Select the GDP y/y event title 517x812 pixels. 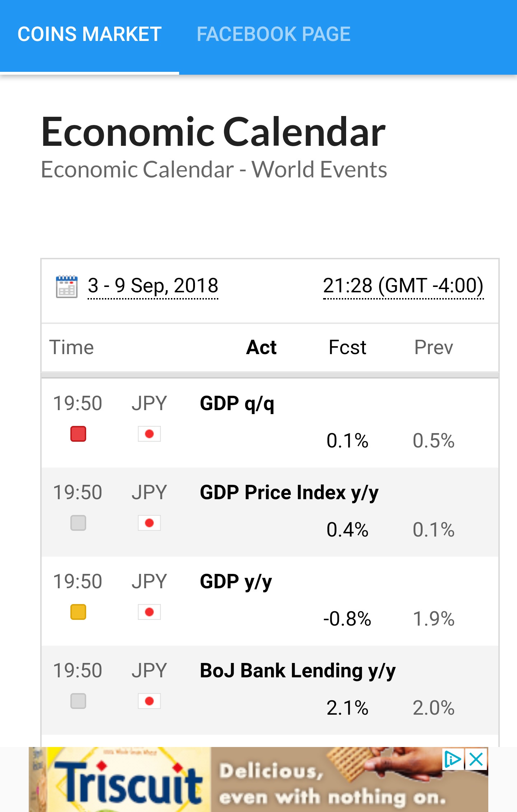coord(236,581)
